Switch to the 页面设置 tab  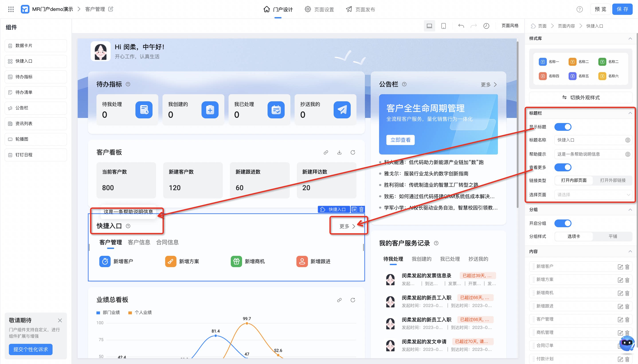pos(319,10)
